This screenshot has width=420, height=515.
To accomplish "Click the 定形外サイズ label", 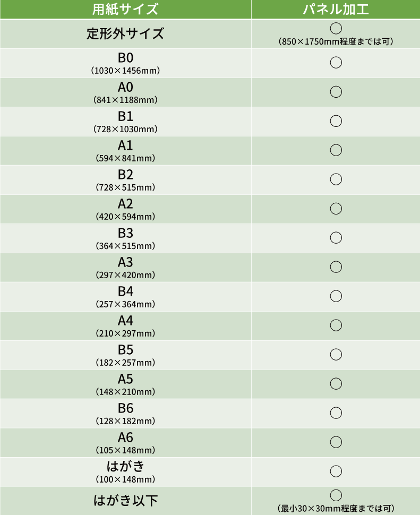I will 125,34.
